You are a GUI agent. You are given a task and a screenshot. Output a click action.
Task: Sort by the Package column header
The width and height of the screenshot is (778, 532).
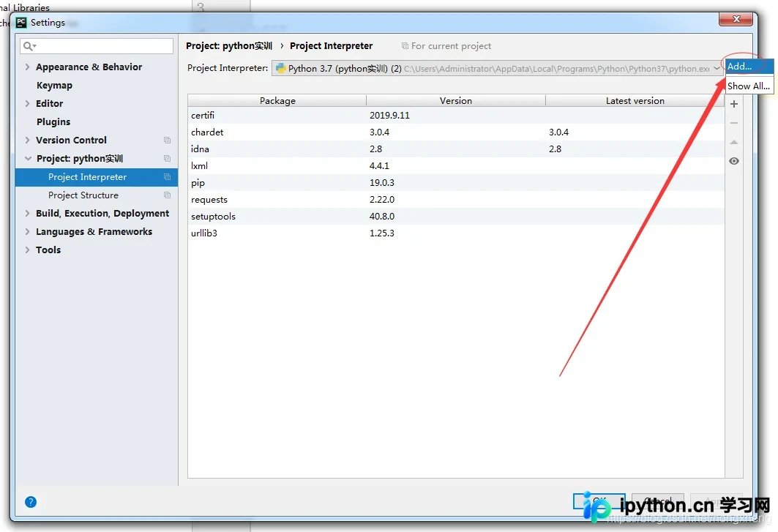pos(277,101)
